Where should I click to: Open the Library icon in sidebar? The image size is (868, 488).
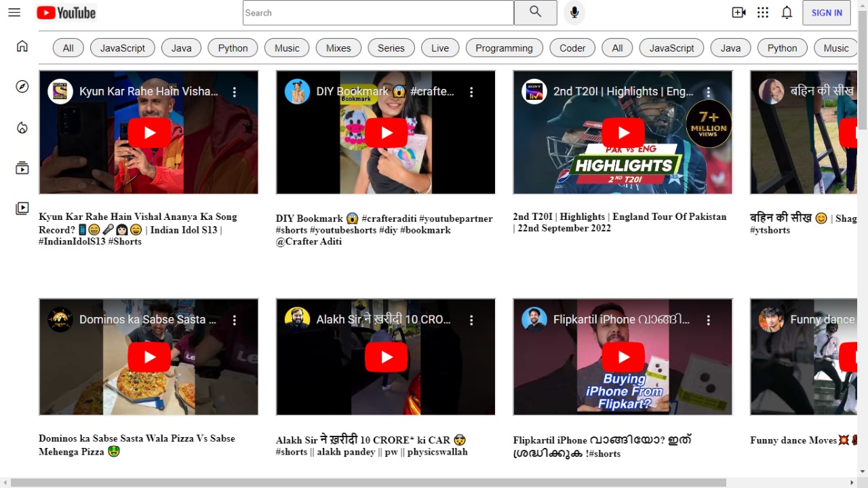pyautogui.click(x=22, y=208)
